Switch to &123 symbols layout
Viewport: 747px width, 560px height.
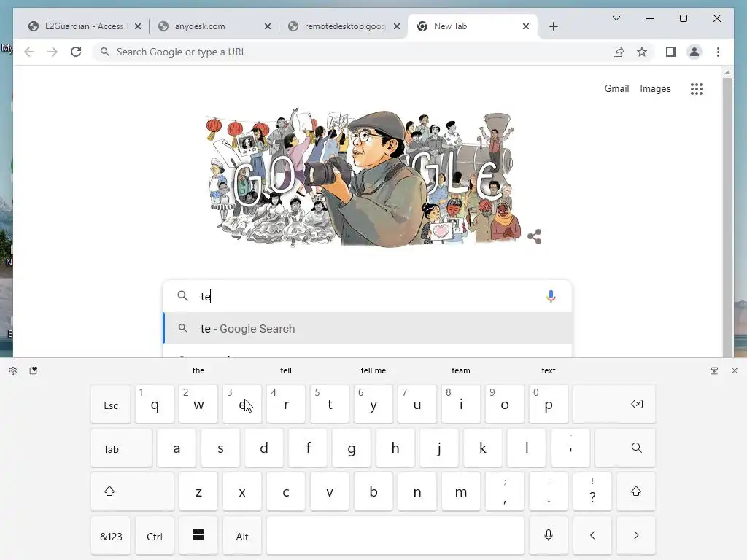pyautogui.click(x=111, y=535)
